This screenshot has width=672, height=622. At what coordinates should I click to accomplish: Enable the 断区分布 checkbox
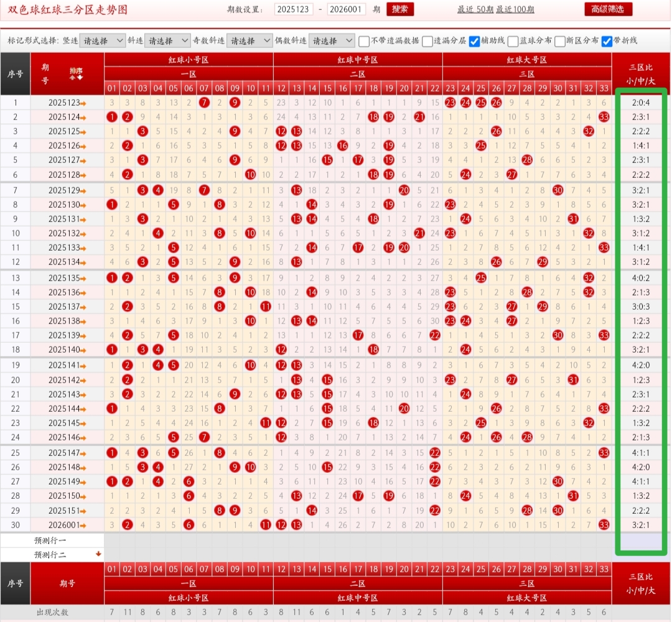(560, 41)
